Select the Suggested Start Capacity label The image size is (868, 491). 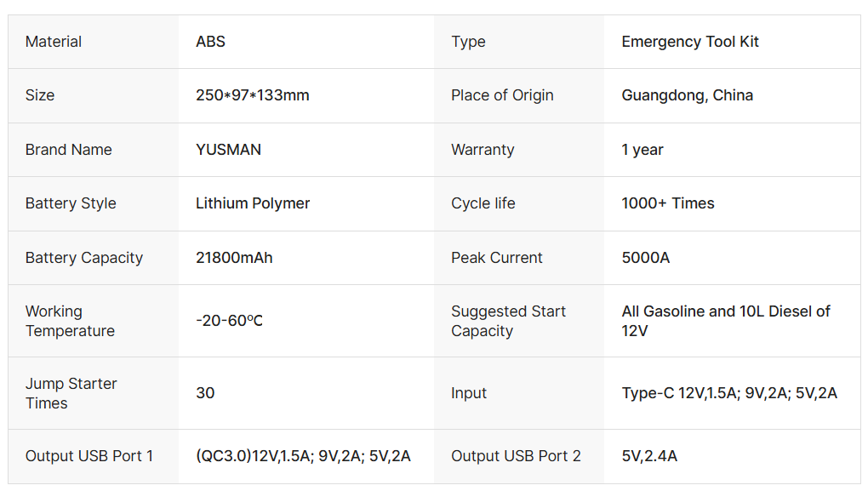[508, 321]
